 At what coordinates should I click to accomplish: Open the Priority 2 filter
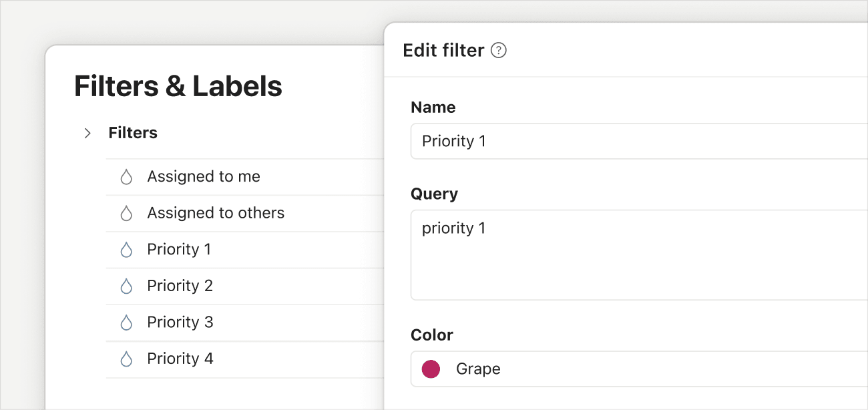(x=179, y=285)
